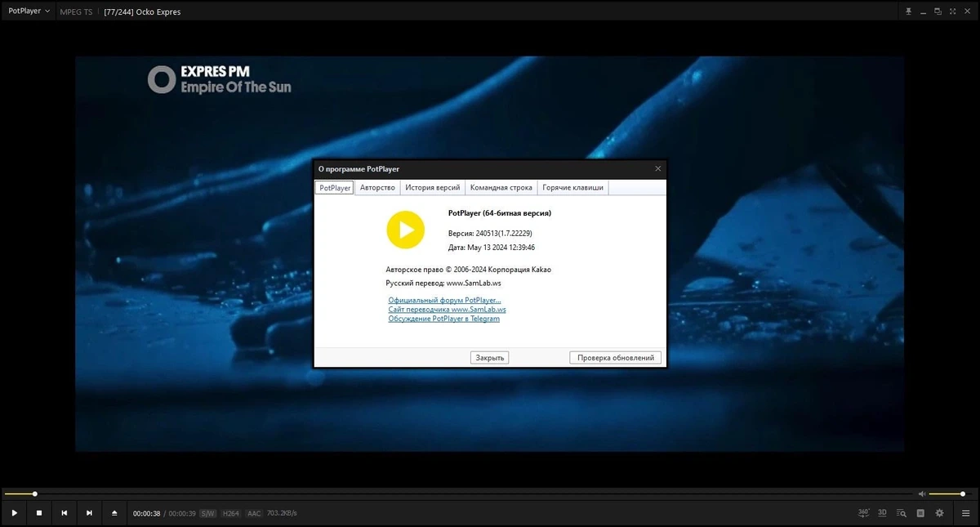Click the MPEG TS format label

[77, 12]
